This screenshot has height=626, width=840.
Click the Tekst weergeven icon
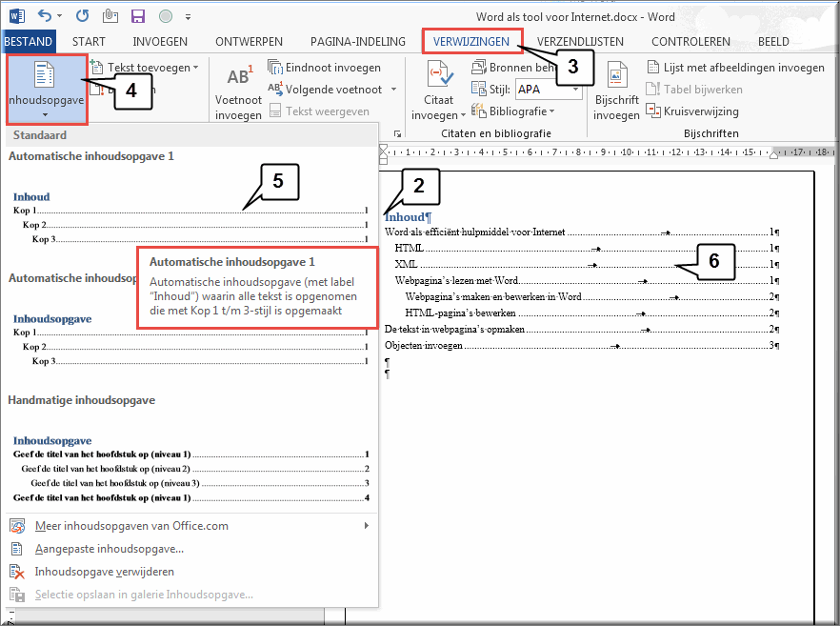pos(275,111)
